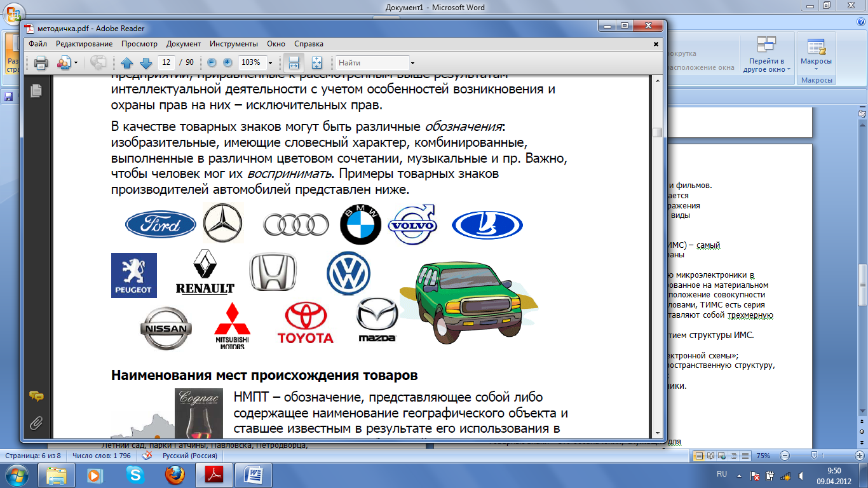Switch to Full Screen Reading view in Word

click(x=711, y=456)
